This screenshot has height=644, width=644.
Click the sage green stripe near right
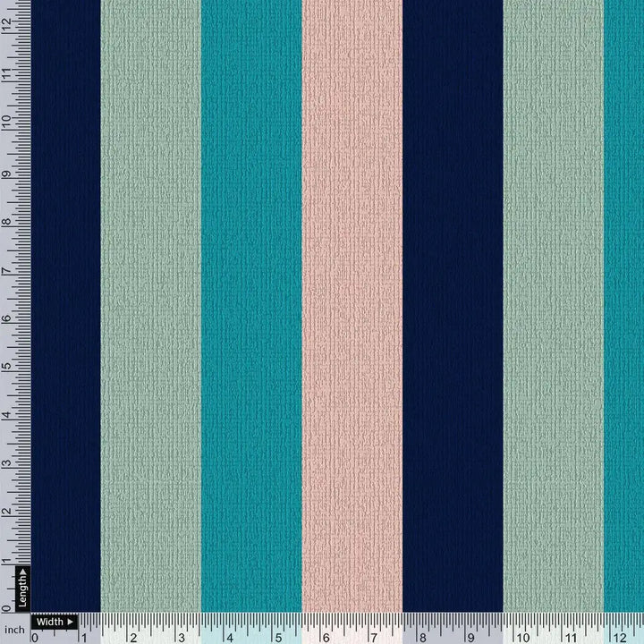click(553, 304)
